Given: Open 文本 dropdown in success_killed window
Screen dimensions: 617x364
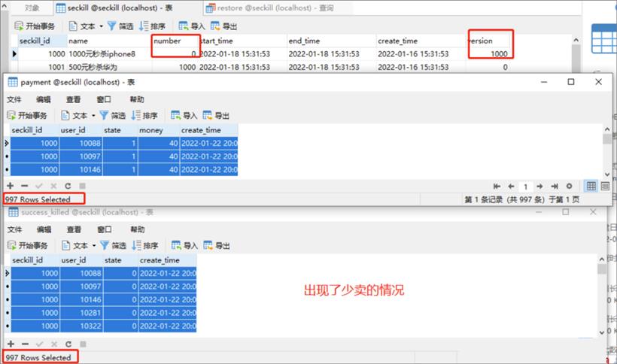Looking at the screenshot, I should pyautogui.click(x=79, y=246).
